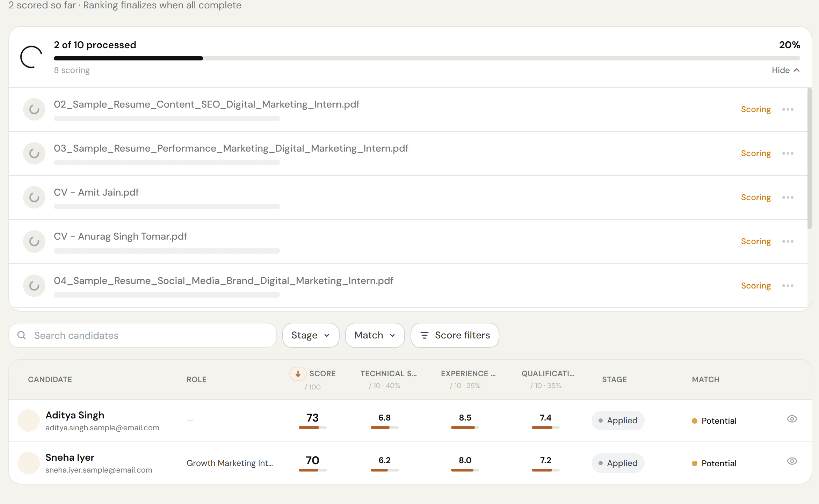The height and width of the screenshot is (504, 819).
Task: Click file name 03_Sample_Resume_Performance_Marketing_Digital_Marketing_Intern.pdf
Action: [231, 148]
